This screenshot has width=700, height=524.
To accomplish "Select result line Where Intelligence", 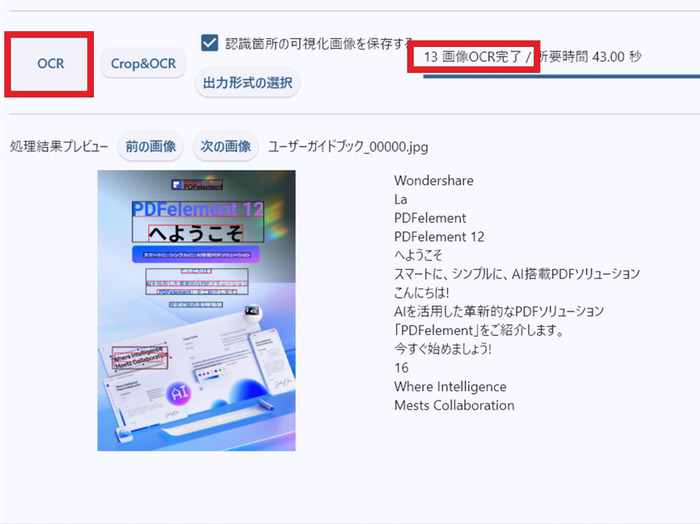I will coord(450,387).
